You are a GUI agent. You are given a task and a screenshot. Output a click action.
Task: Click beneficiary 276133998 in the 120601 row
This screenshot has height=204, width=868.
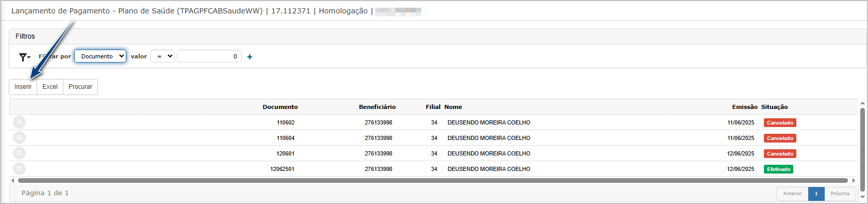(378, 154)
